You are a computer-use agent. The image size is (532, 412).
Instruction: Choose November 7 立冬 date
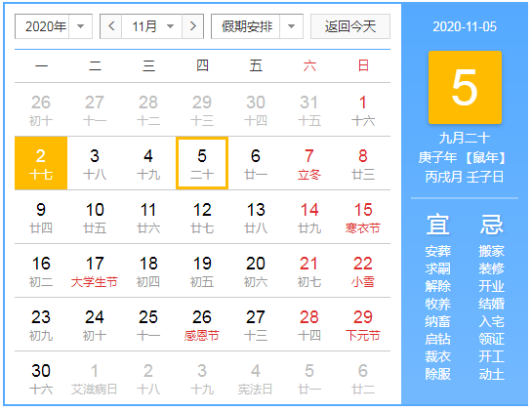309,163
